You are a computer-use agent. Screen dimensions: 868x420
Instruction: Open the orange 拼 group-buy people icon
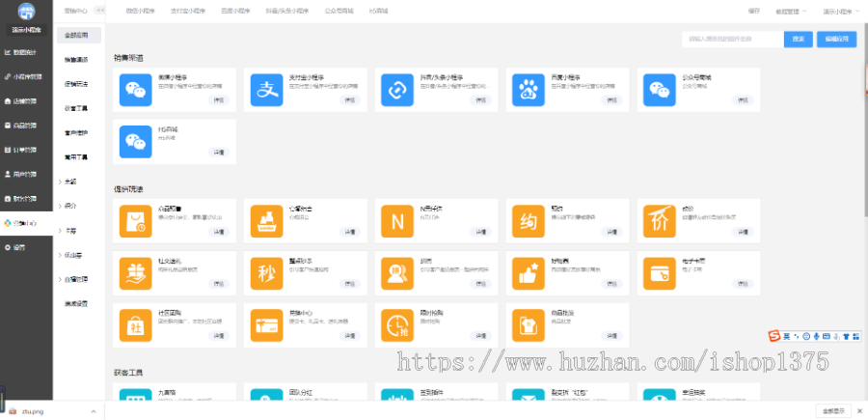(397, 273)
